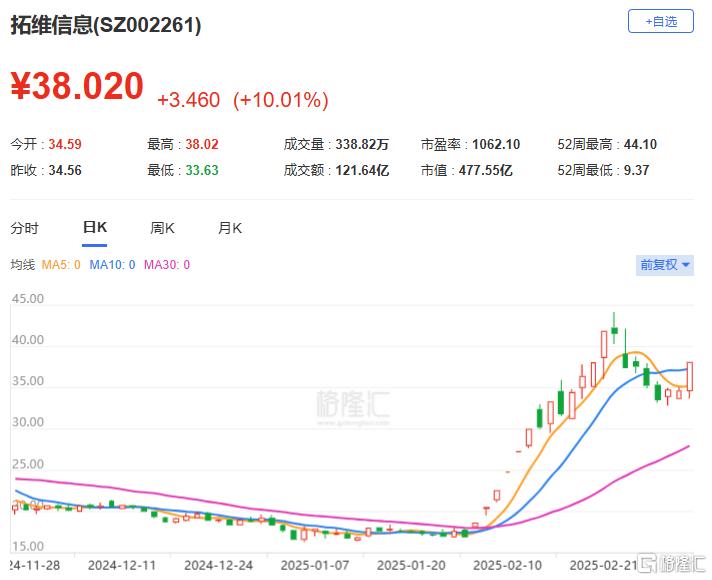Click the 2025-01-07 date axis label
This screenshot has height=580, width=712.
[x=315, y=565]
